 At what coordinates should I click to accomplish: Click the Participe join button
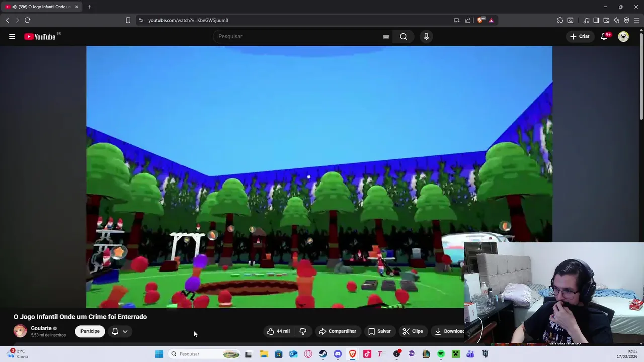tap(90, 331)
